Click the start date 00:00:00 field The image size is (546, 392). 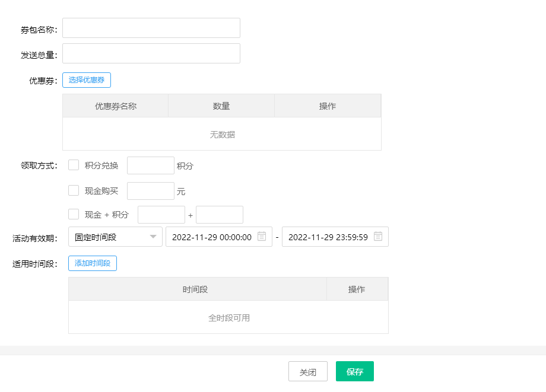click(x=211, y=237)
